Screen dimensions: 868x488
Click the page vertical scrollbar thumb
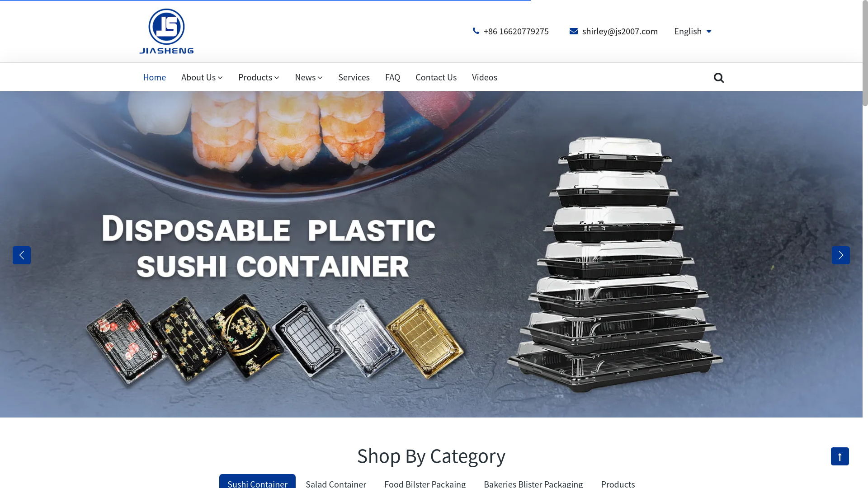coord(865,53)
